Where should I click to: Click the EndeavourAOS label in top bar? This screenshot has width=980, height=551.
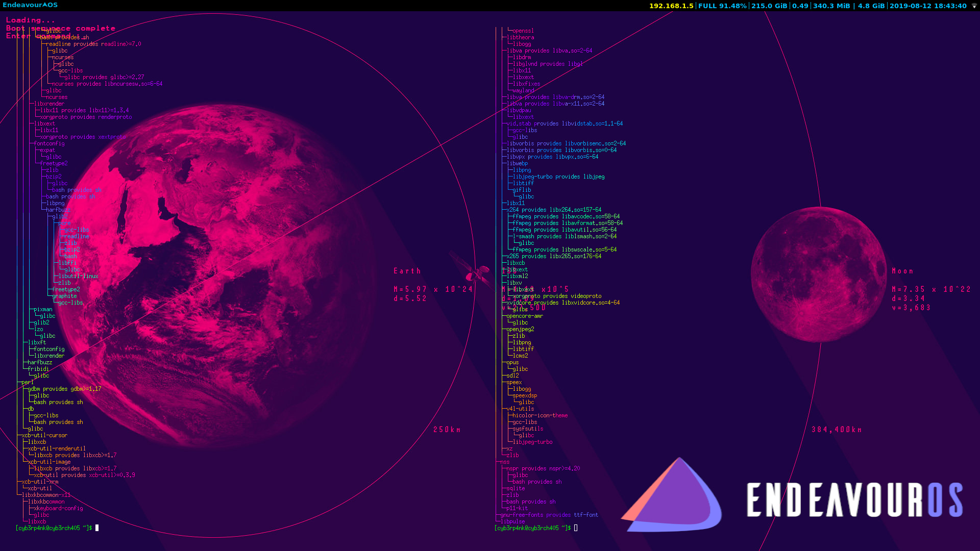click(30, 5)
